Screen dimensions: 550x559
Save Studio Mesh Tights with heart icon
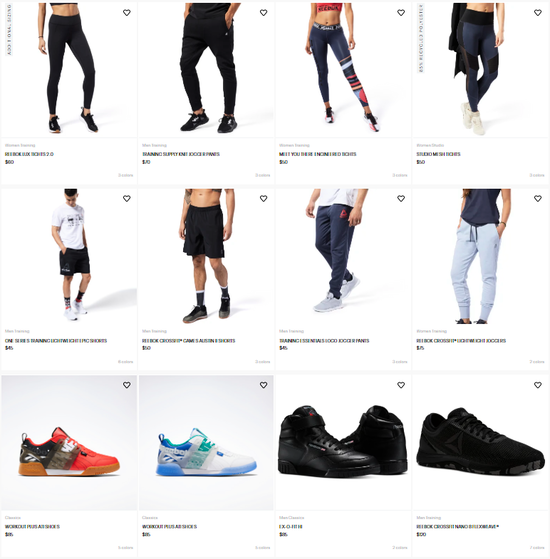coord(538,12)
